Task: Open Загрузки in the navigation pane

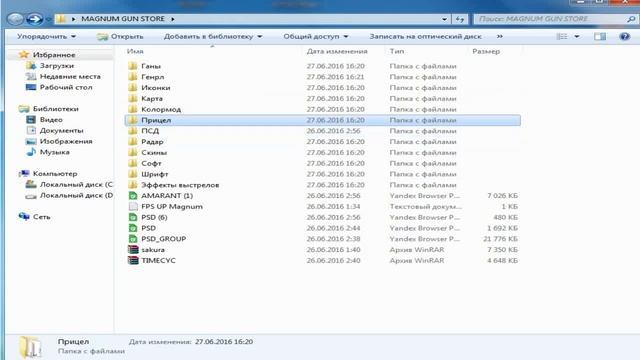Action: (56, 65)
